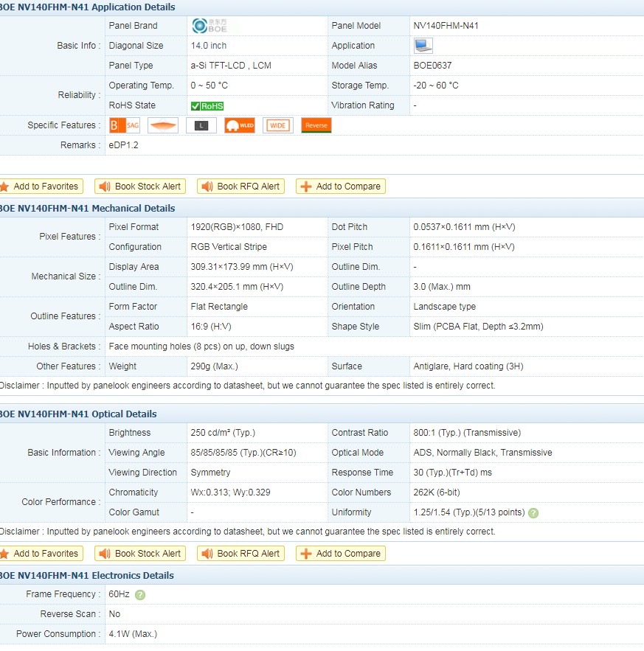
Task: Add to Compare below Optical Details
Action: (341, 554)
